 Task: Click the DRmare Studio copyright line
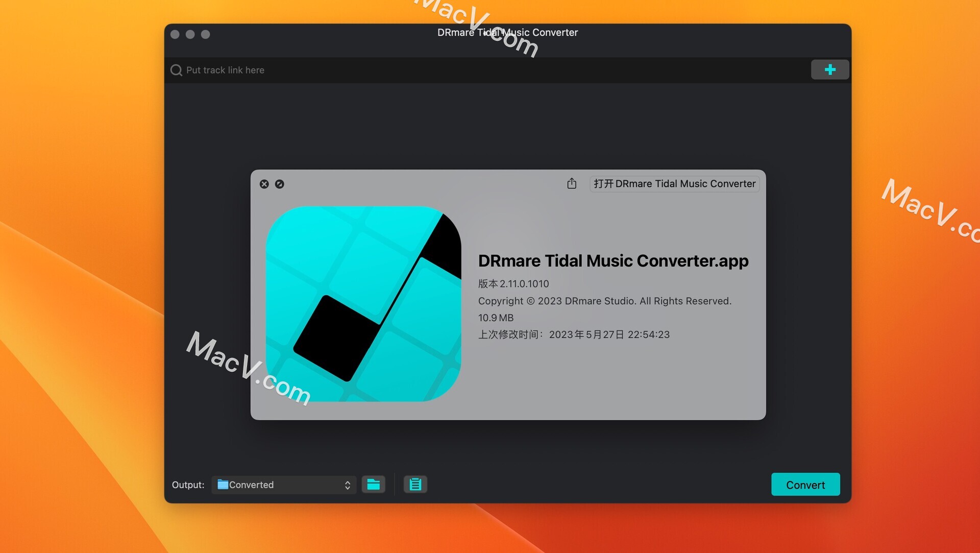click(605, 301)
